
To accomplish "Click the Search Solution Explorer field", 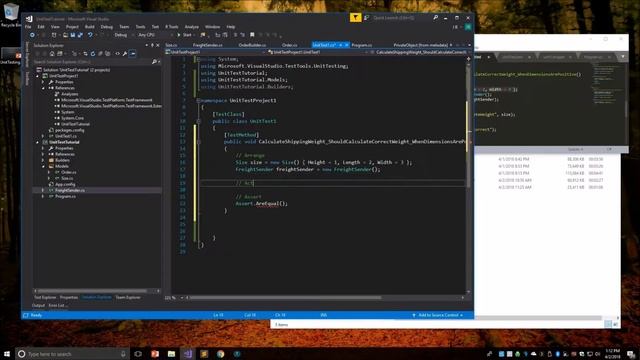I will tap(92, 62).
